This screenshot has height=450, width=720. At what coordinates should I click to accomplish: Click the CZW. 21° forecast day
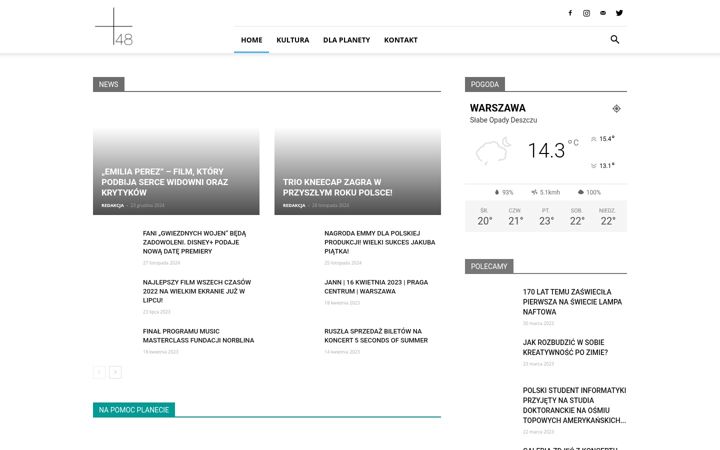coord(515,216)
